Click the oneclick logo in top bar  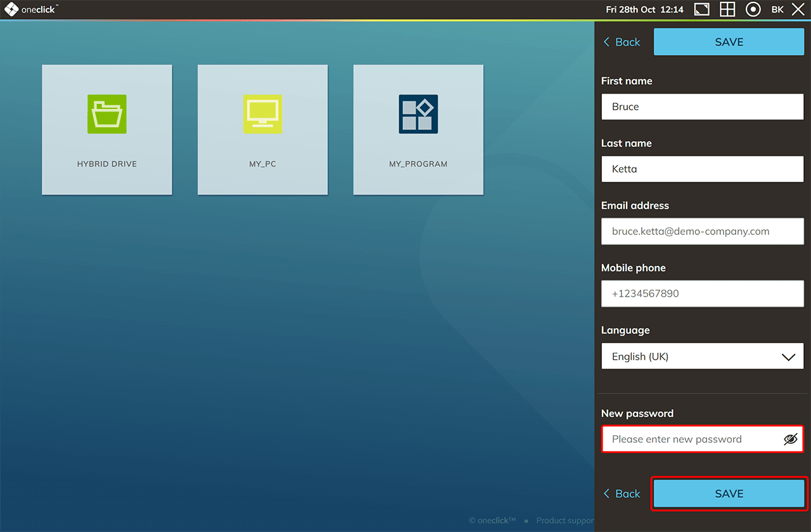(30, 9)
